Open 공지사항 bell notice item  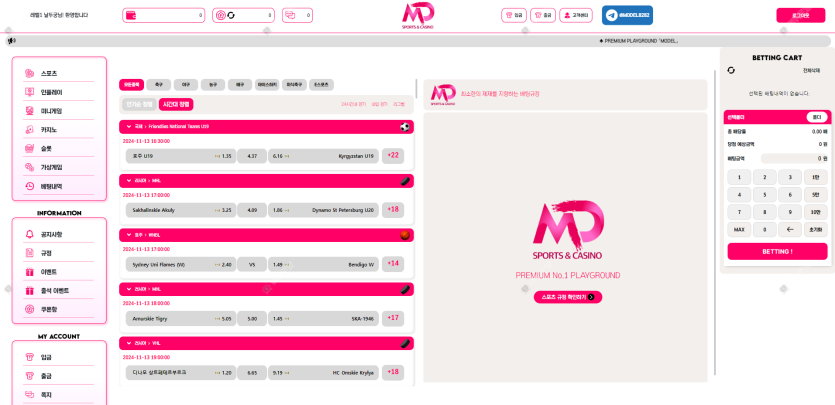(x=59, y=234)
